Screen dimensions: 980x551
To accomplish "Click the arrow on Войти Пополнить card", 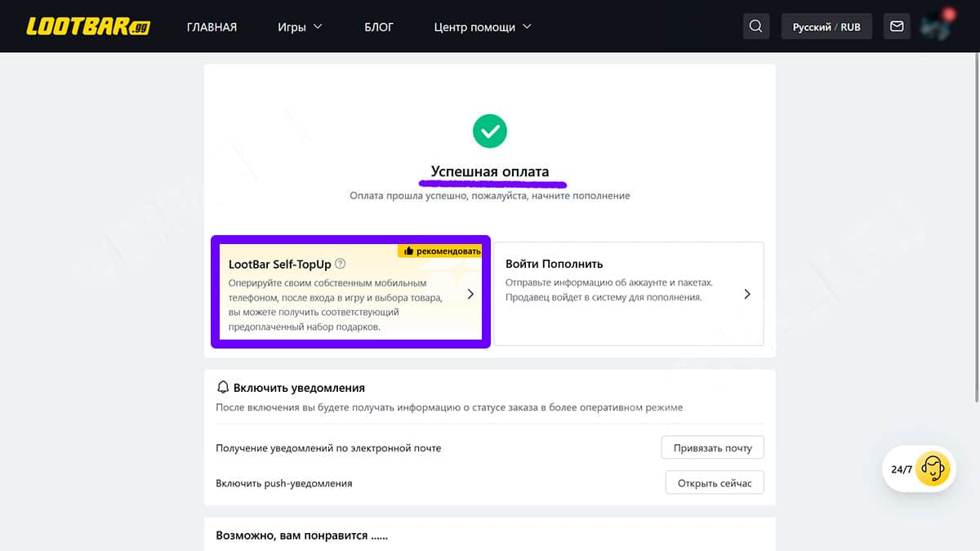I will pyautogui.click(x=747, y=294).
